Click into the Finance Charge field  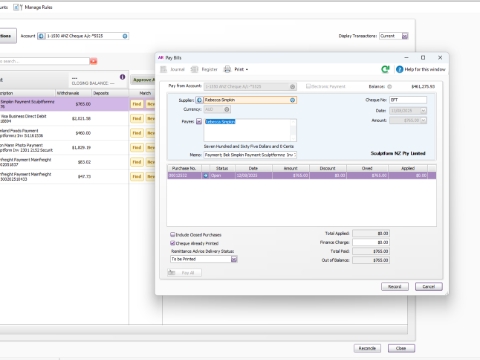tap(371, 242)
